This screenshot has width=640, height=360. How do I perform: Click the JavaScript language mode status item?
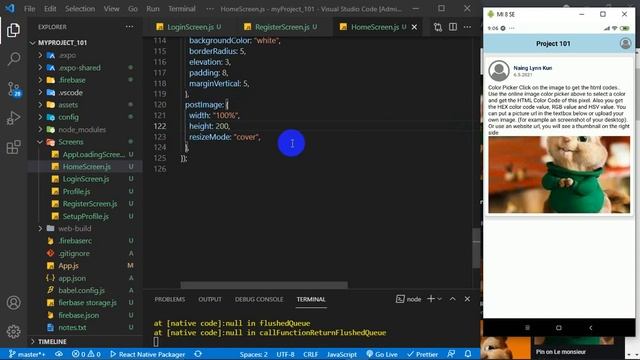coord(342,354)
